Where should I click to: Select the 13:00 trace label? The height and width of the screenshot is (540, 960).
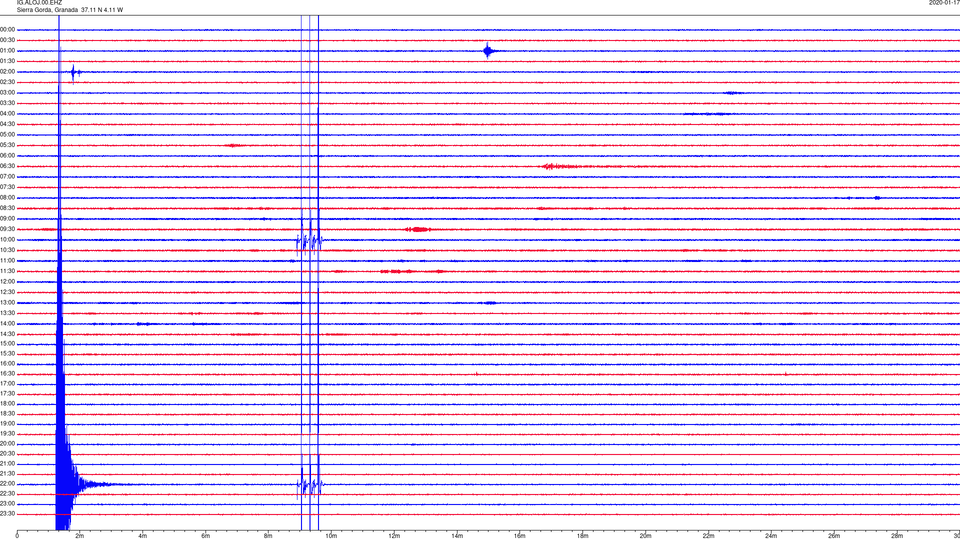[7, 302]
